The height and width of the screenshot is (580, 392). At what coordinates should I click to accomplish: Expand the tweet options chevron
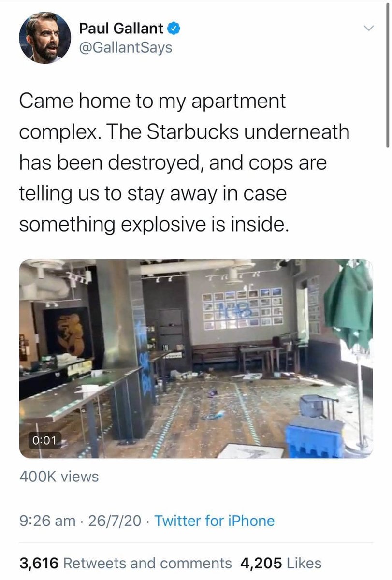coord(369,29)
